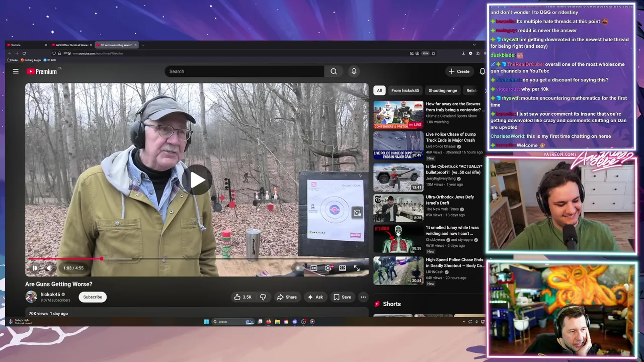The height and width of the screenshot is (362, 644).
Task: Select the From hickok45 chip
Action: (405, 90)
